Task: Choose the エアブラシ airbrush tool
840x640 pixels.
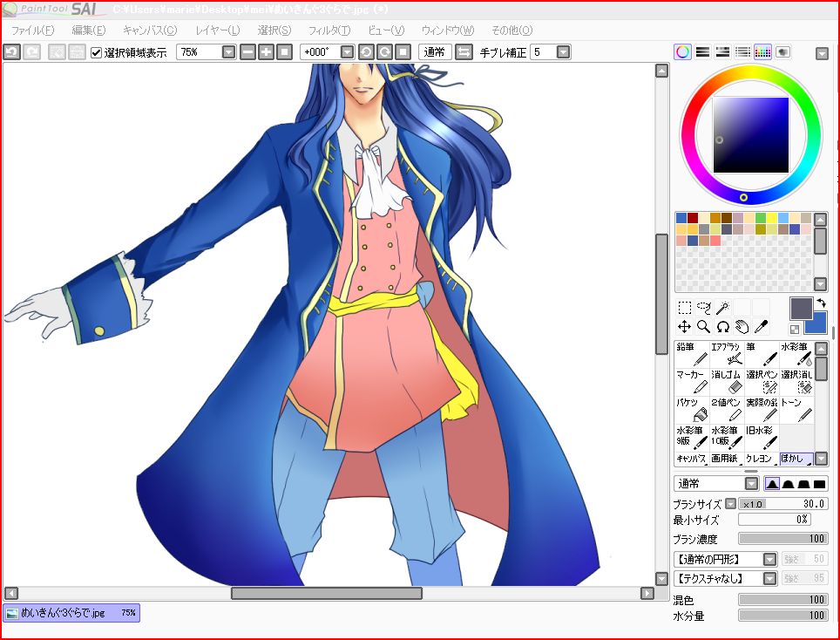Action: tap(727, 354)
